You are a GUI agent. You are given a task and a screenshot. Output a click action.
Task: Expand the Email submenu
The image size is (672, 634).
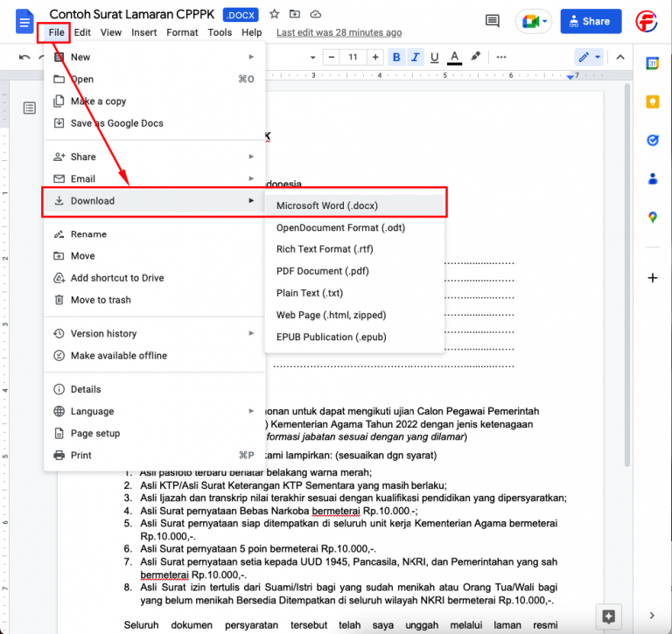[x=154, y=178]
